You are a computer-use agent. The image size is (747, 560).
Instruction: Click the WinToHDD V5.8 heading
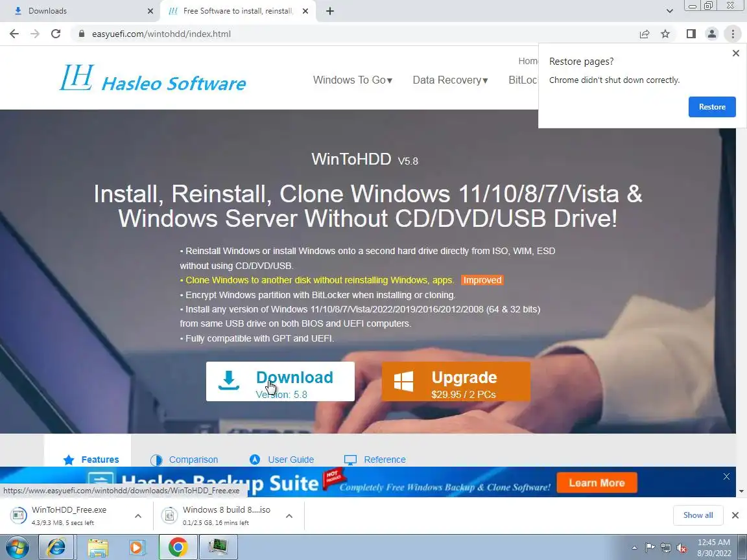364,159
